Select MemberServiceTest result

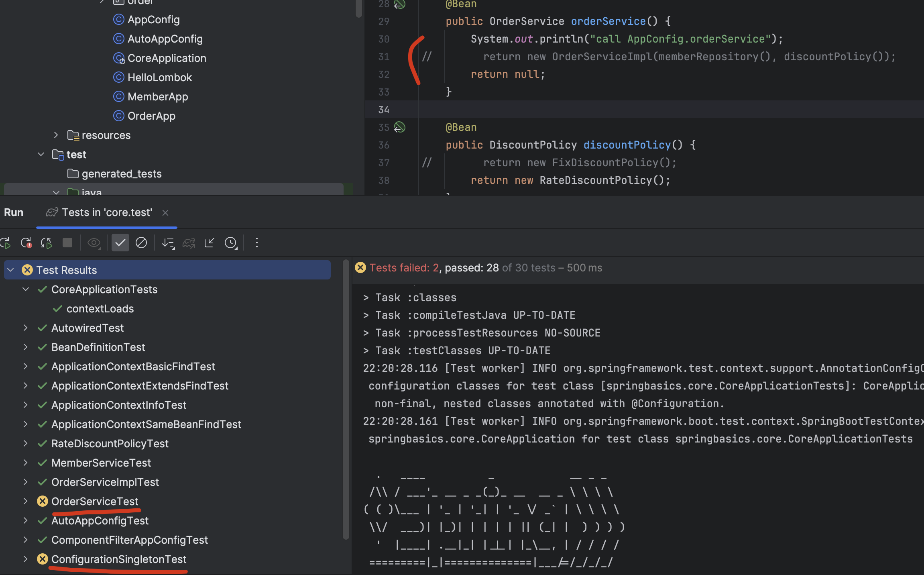[x=101, y=463]
